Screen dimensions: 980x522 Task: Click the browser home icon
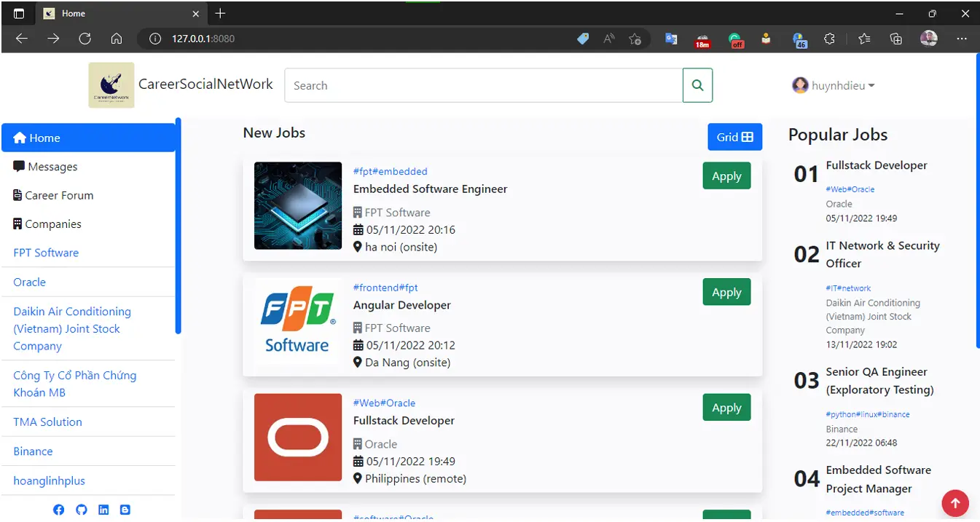pyautogui.click(x=117, y=39)
